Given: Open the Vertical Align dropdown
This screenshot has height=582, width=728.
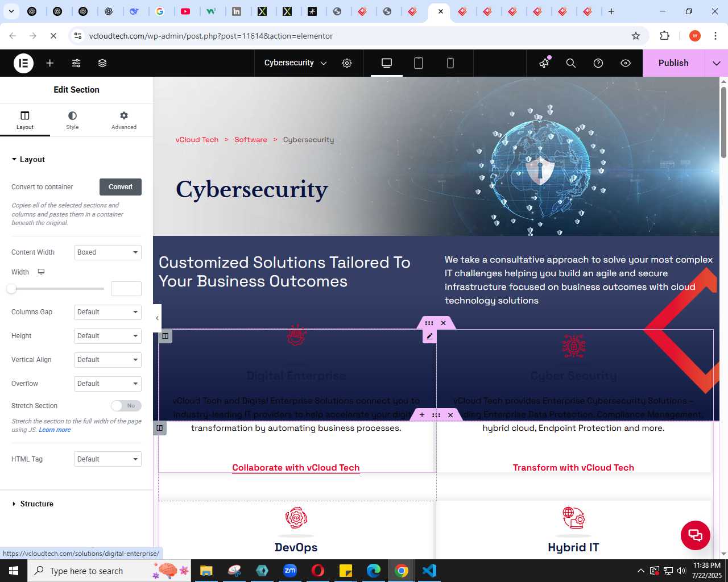Looking at the screenshot, I should (107, 360).
